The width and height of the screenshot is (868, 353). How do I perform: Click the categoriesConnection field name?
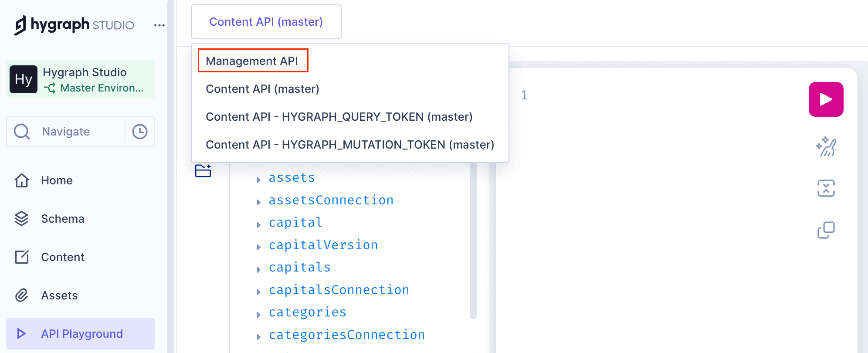click(346, 335)
